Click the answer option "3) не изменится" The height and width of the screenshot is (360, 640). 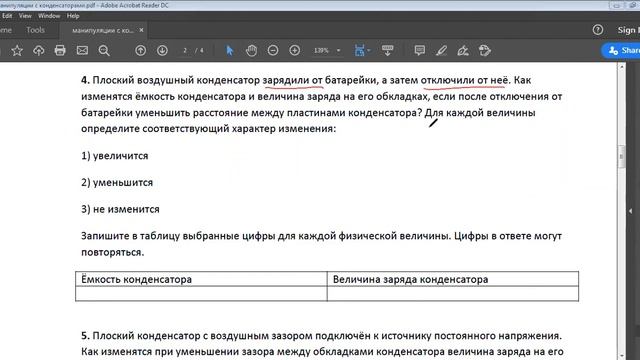click(120, 209)
